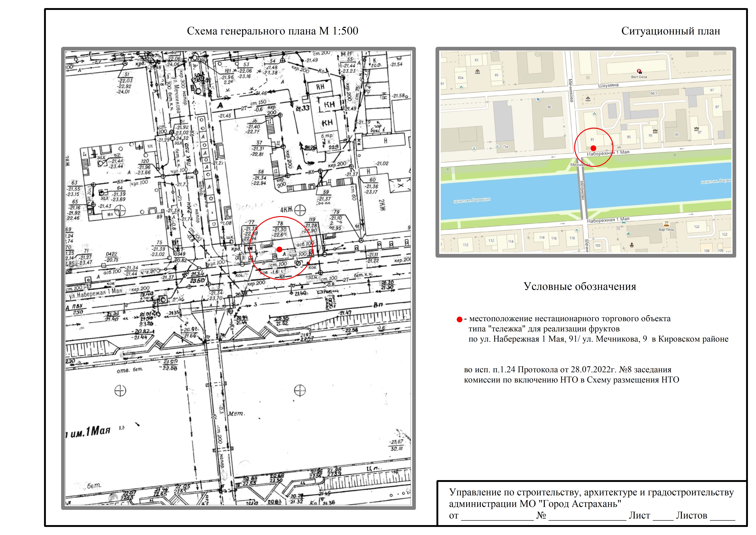Click the red legend dot under Условные обозначения
Screen dimensions: 756x535
[459, 319]
